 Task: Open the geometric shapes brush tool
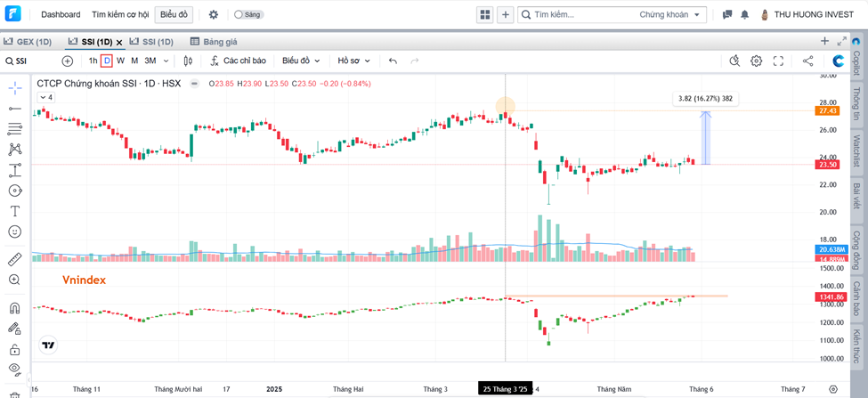coord(15,191)
